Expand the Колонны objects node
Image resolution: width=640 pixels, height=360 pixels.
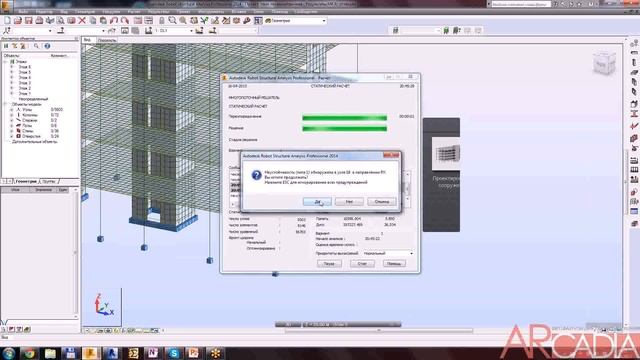[12, 115]
